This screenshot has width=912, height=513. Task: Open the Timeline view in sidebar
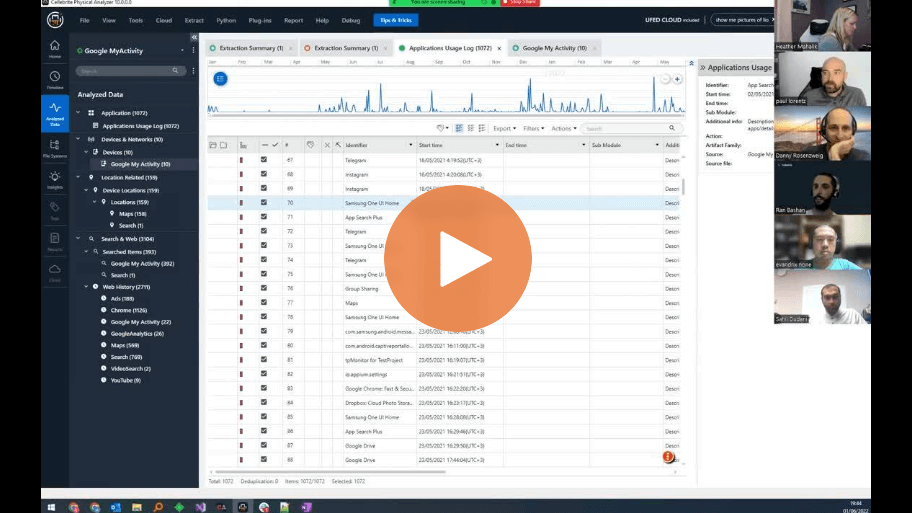pos(55,79)
